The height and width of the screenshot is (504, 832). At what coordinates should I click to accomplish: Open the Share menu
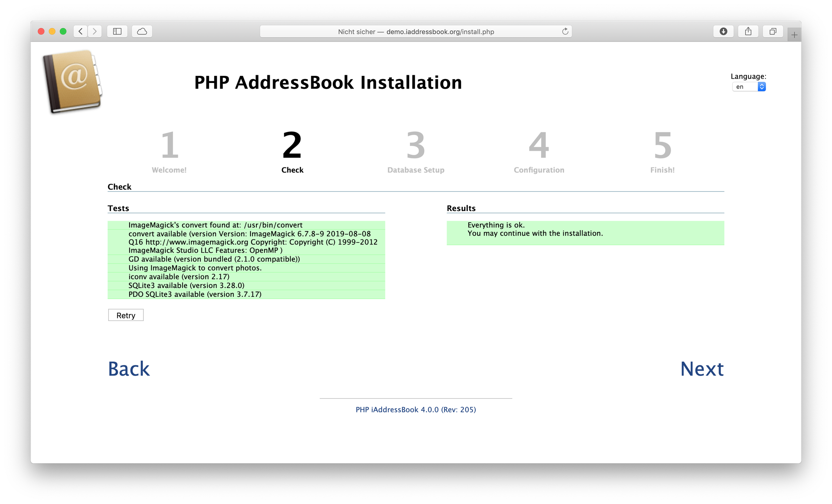[x=748, y=31]
